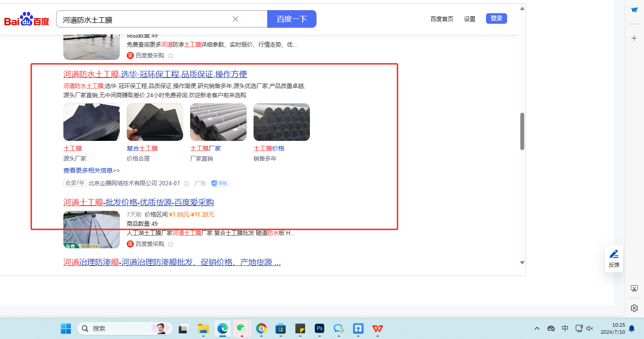Click the 土工膜价格 text link

click(269, 148)
